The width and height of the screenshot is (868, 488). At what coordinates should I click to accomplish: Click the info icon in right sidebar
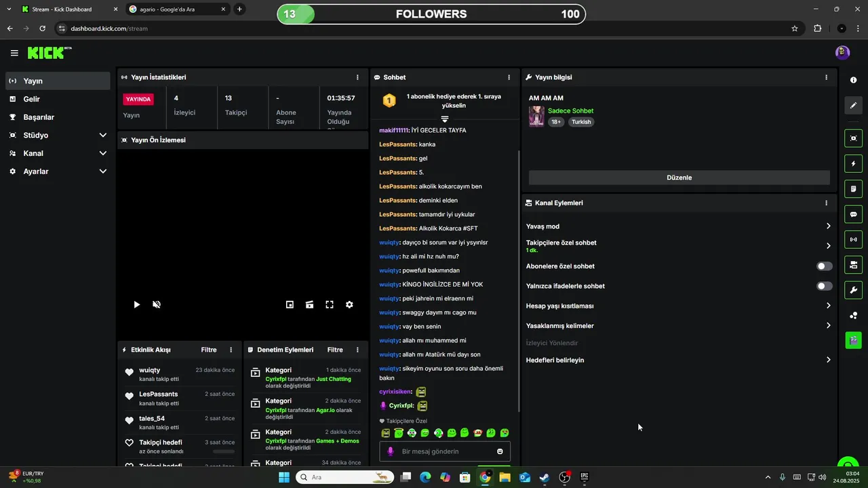coord(853,80)
